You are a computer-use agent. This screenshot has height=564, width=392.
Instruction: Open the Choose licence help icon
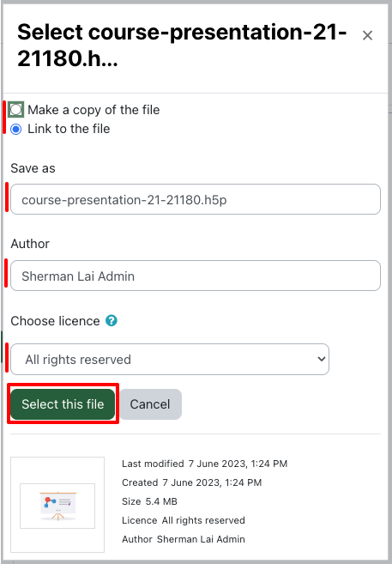pos(112,320)
